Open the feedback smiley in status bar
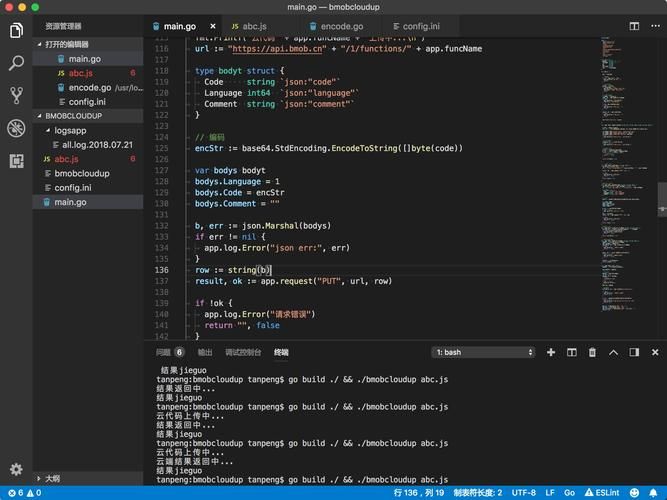 coord(634,493)
